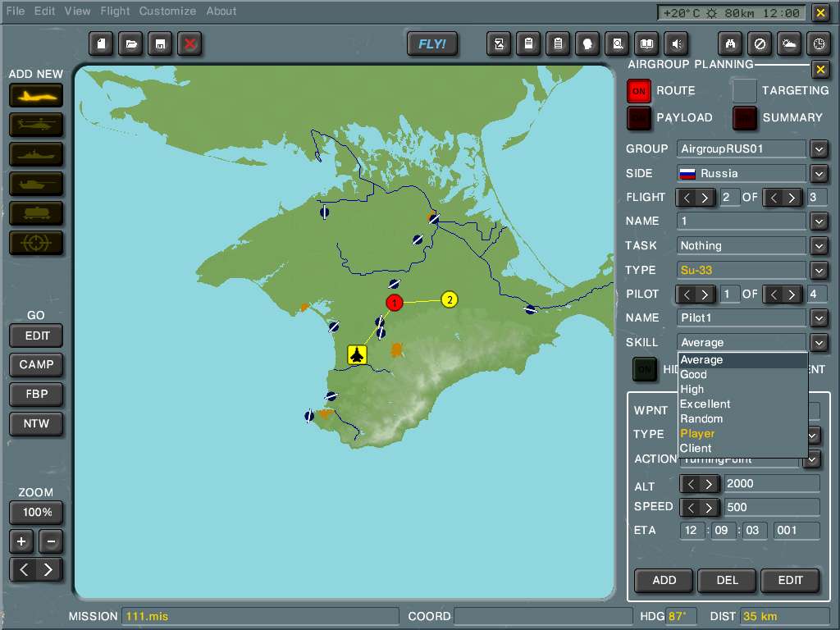Click the save mission floppy disk icon
This screenshot has height=630, width=840.
160,44
